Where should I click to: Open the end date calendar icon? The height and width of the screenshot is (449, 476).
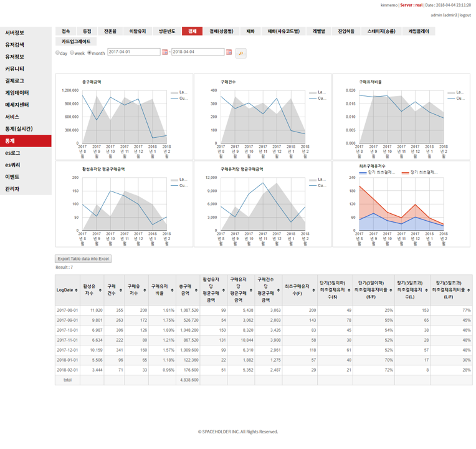(229, 52)
